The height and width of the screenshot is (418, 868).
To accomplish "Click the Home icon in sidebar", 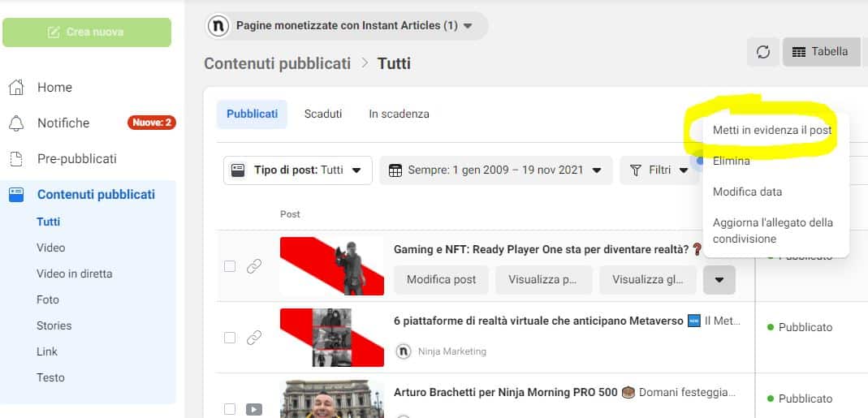I will [16, 88].
